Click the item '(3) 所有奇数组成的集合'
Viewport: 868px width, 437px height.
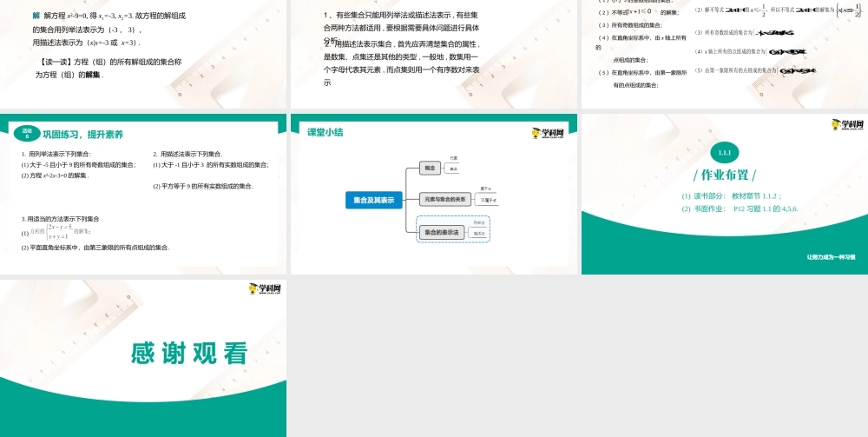[629, 25]
